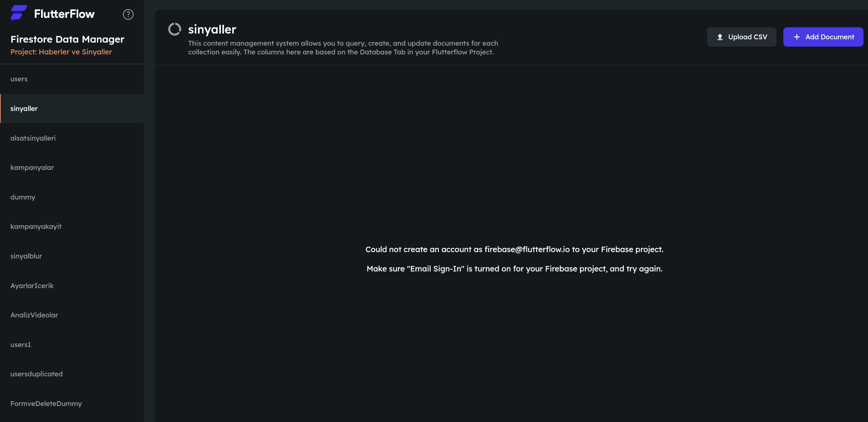Open AyarlarIcerik collection
Image resolution: width=868 pixels, height=422 pixels.
click(72, 285)
